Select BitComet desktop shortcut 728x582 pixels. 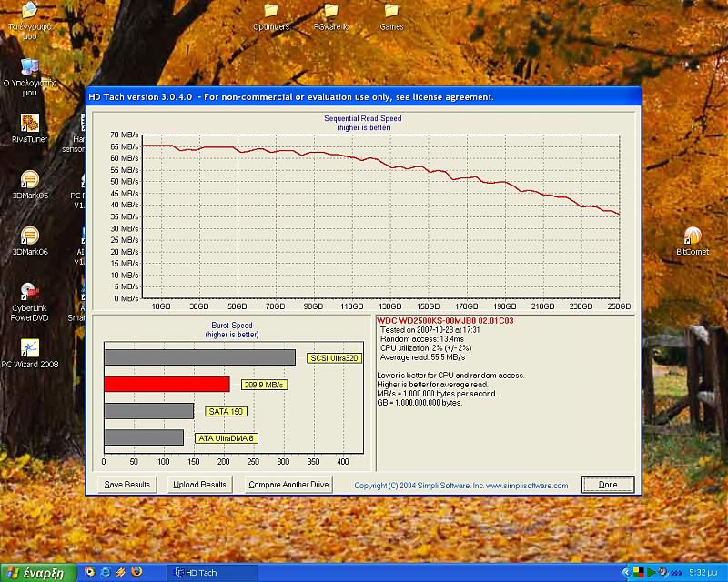(693, 241)
